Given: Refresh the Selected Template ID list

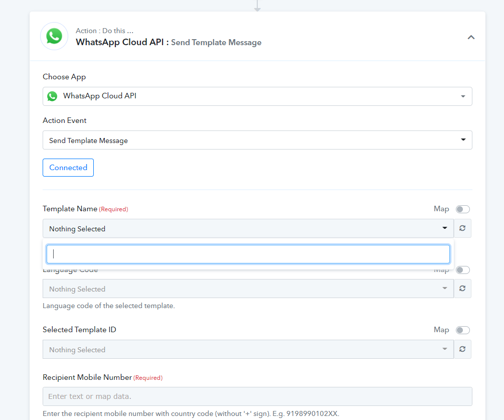Looking at the screenshot, I should point(462,349).
